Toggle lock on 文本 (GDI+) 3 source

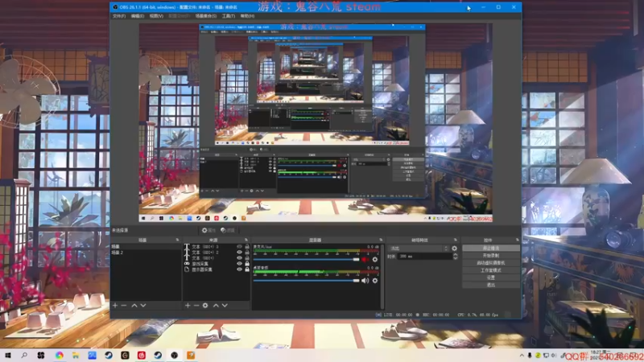(247, 247)
